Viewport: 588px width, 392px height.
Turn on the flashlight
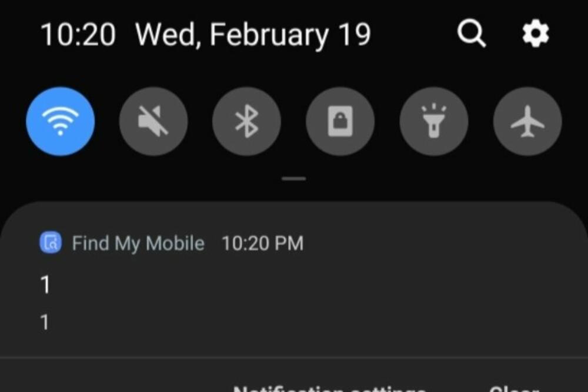[x=434, y=121]
